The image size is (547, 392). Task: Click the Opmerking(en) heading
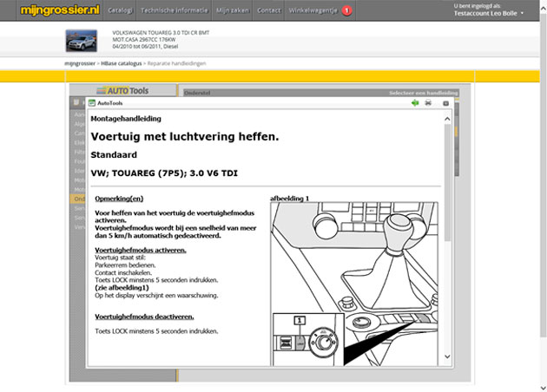click(119, 199)
